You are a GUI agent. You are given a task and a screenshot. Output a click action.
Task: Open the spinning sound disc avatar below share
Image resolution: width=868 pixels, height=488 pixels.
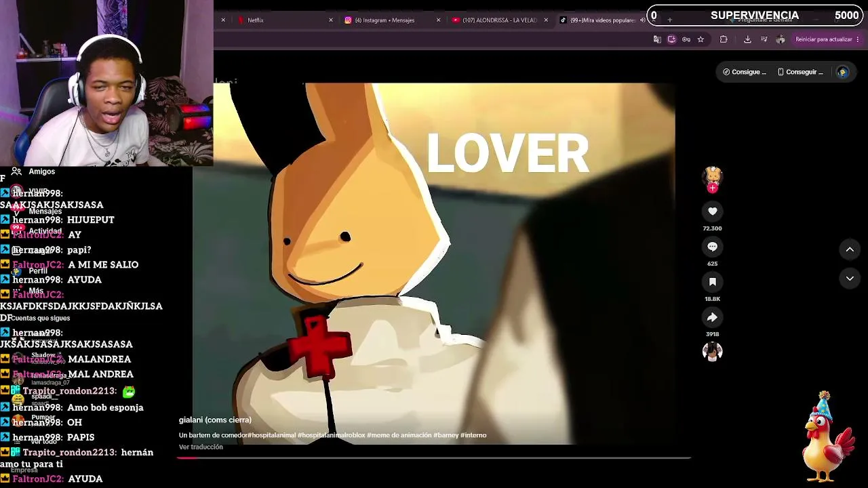tap(712, 351)
